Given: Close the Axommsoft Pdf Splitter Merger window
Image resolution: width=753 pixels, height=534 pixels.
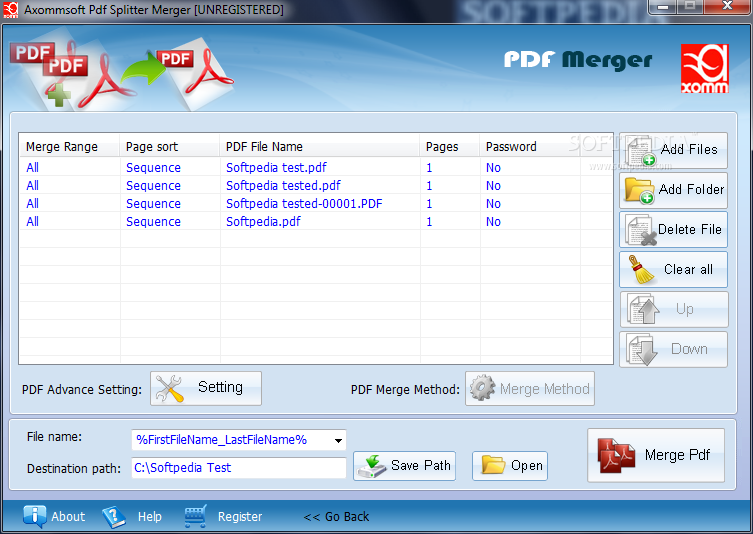Looking at the screenshot, I should pyautogui.click(x=727, y=7).
